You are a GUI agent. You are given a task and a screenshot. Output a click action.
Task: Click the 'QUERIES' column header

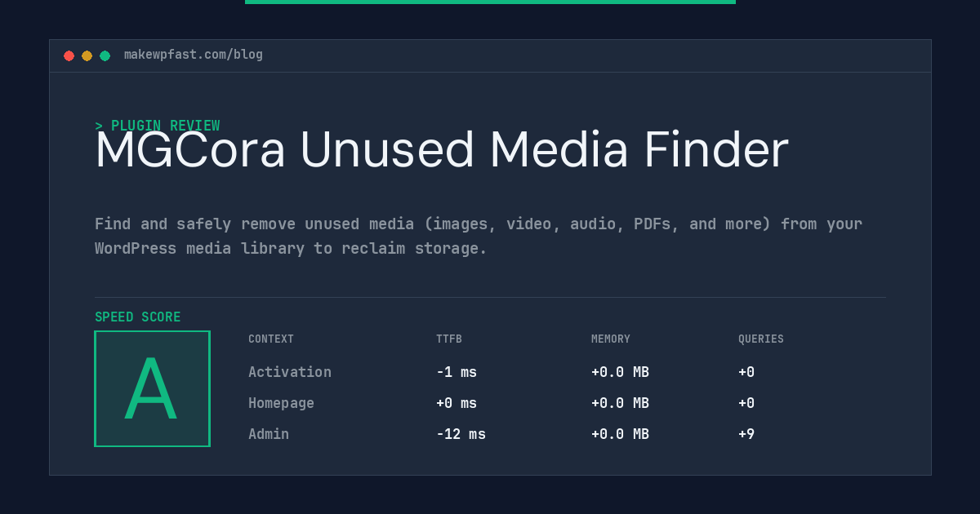point(761,339)
